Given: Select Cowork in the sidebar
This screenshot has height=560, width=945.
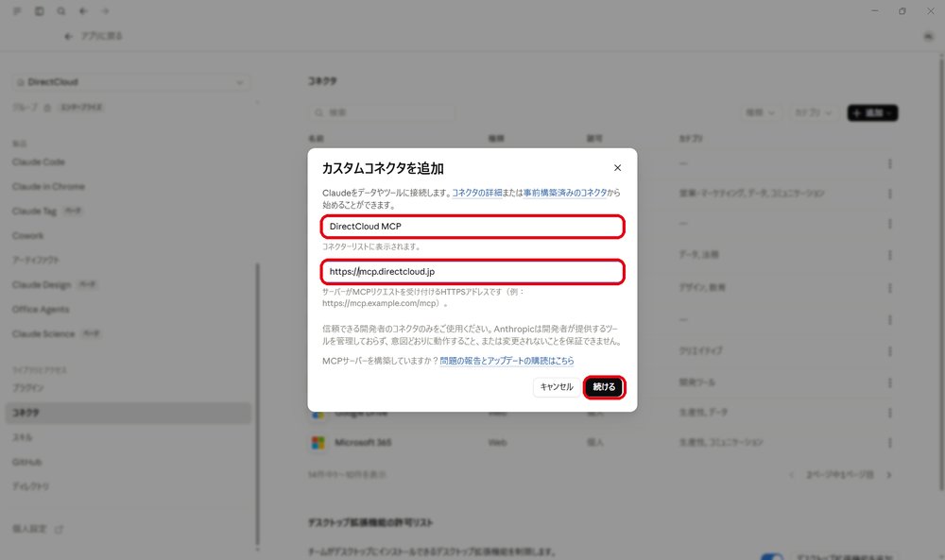Looking at the screenshot, I should coord(27,235).
